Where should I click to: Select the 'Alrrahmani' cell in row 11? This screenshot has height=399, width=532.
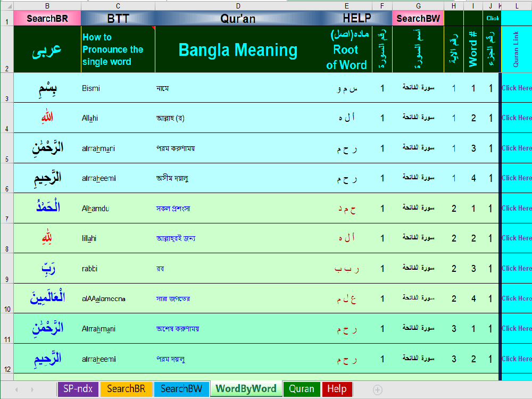point(118,328)
